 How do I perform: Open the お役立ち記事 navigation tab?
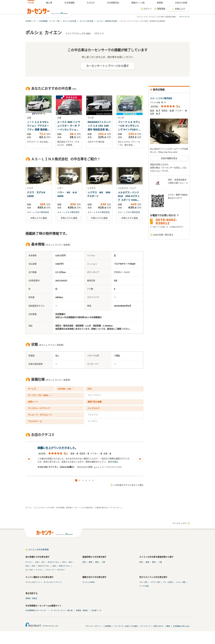click(x=181, y=3)
